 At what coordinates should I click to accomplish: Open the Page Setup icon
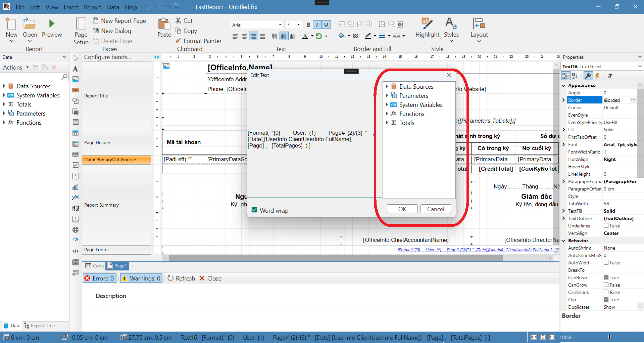[x=81, y=24]
